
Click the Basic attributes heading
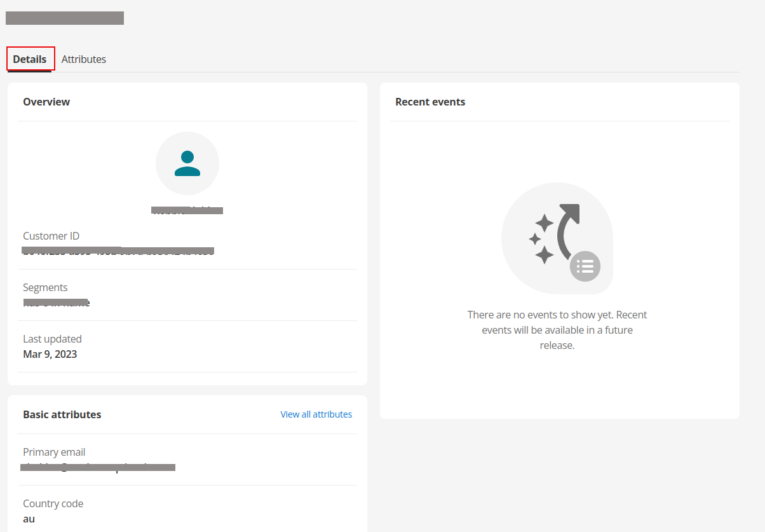click(x=62, y=414)
